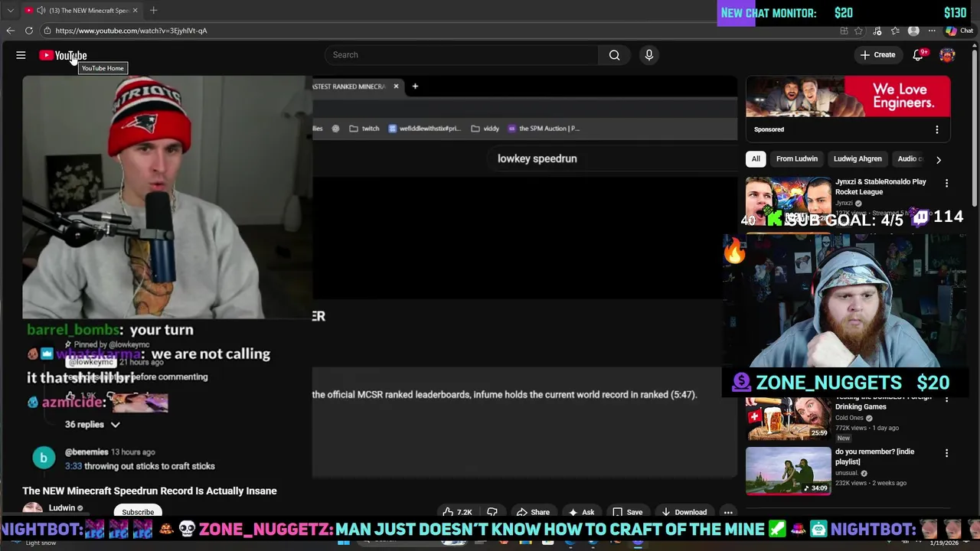Open YouTube notifications bell

(918, 55)
